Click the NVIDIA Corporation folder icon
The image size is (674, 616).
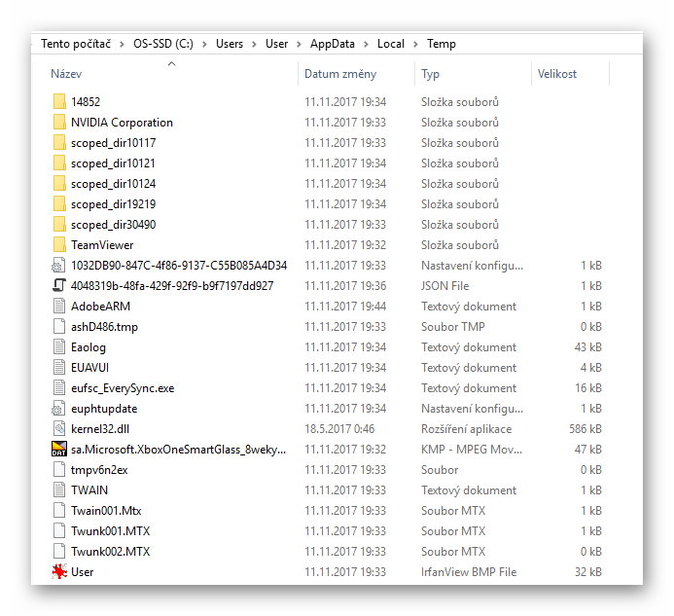tap(59, 123)
